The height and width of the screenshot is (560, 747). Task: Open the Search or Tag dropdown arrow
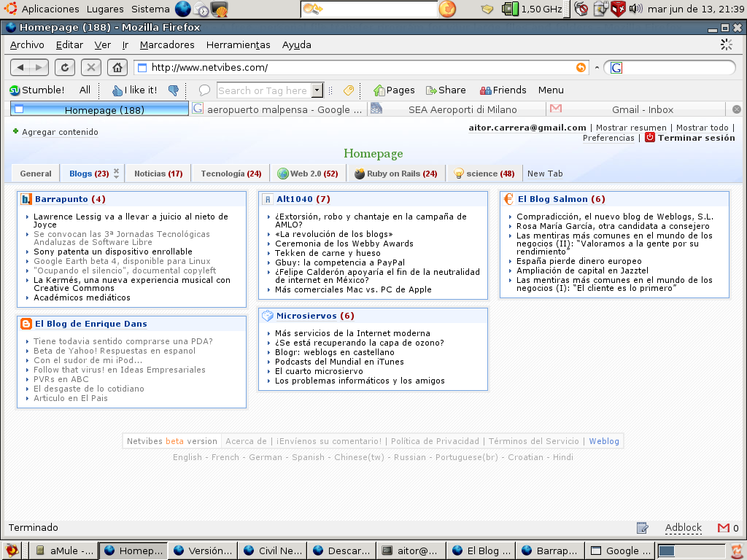coord(317,90)
